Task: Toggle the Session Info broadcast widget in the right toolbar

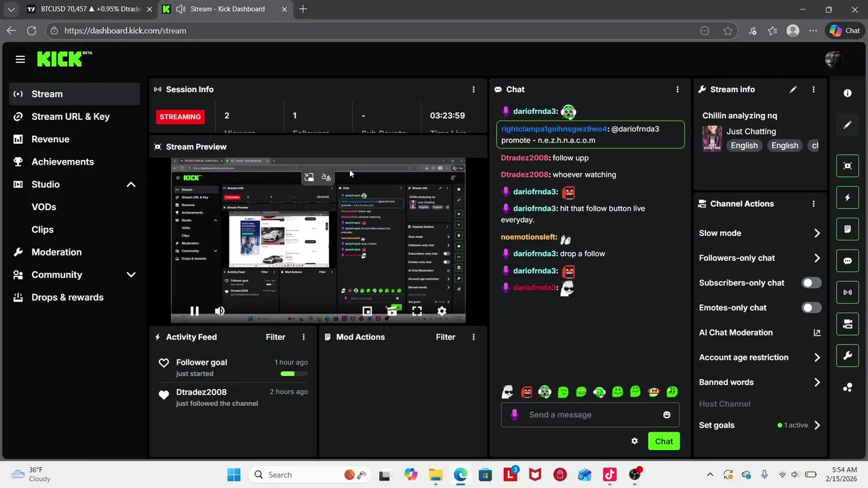Action: click(848, 292)
